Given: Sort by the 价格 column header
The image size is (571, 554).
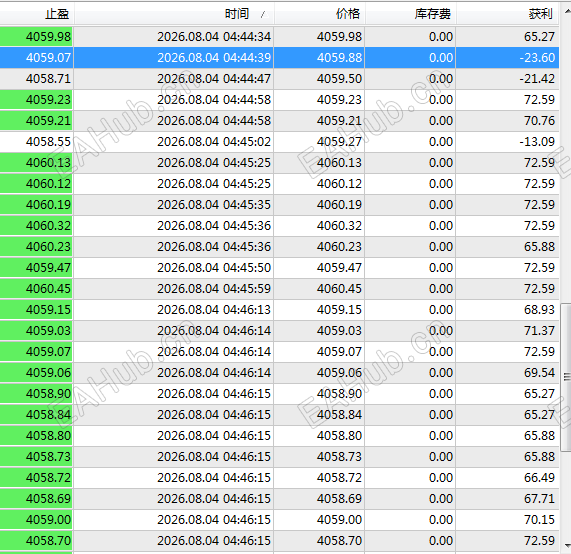Looking at the screenshot, I should [319, 14].
